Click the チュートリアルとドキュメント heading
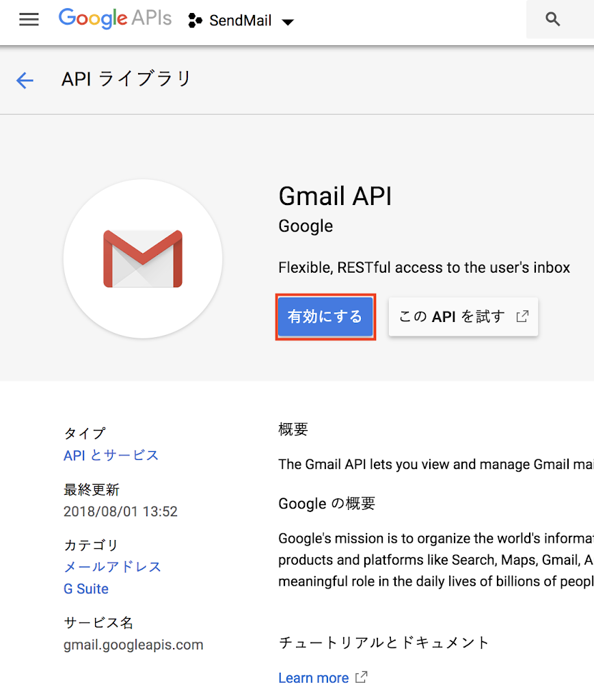Screen dimensions: 594x700 click(x=383, y=643)
